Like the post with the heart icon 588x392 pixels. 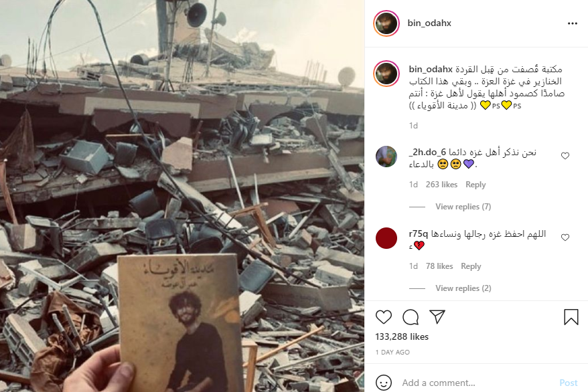(383, 317)
